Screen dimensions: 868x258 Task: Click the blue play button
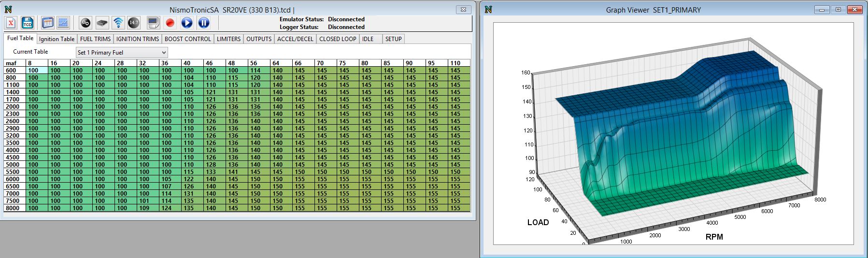click(x=187, y=23)
